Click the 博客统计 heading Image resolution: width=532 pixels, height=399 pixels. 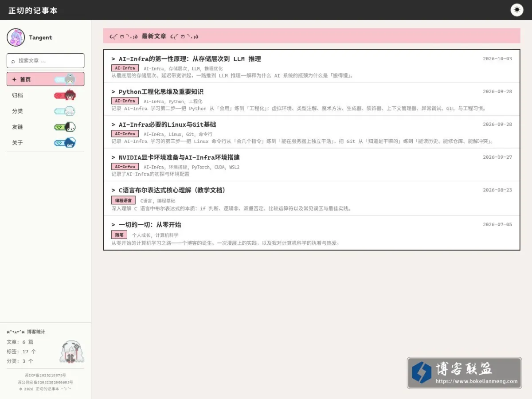36,332
